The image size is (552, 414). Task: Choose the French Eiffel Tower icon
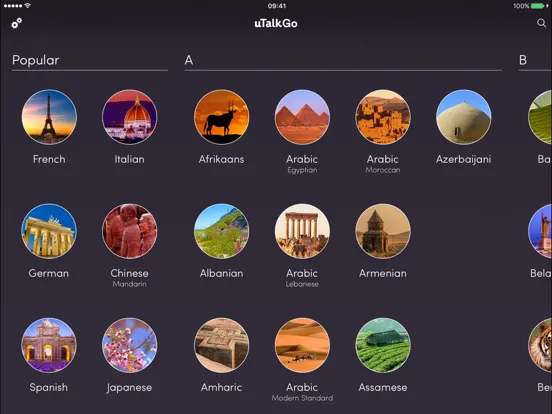(49, 117)
